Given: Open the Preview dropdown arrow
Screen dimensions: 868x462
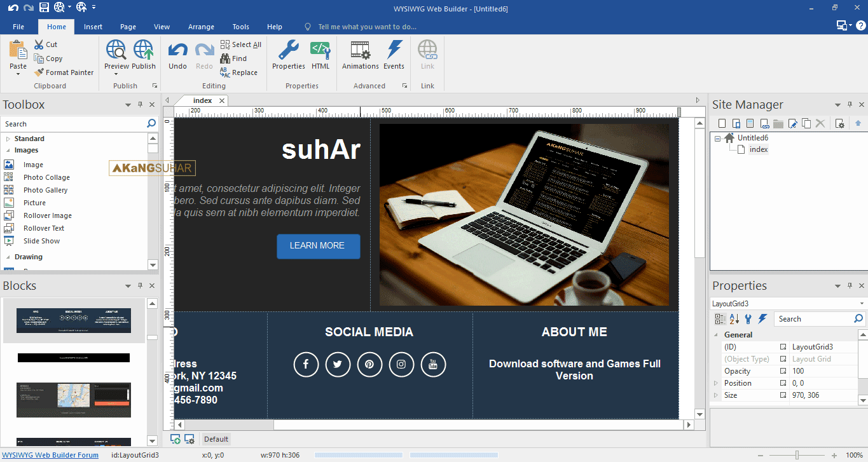Looking at the screenshot, I should click(116, 74).
